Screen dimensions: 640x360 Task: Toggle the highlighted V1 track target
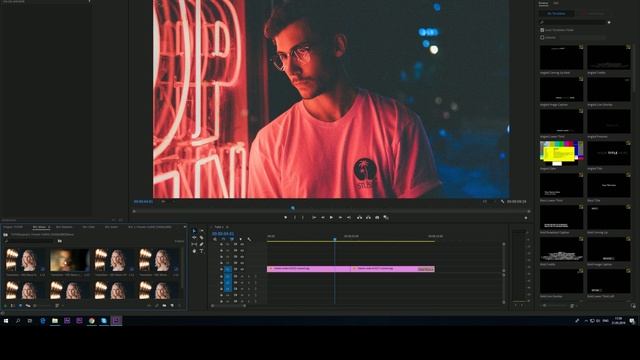(228, 269)
